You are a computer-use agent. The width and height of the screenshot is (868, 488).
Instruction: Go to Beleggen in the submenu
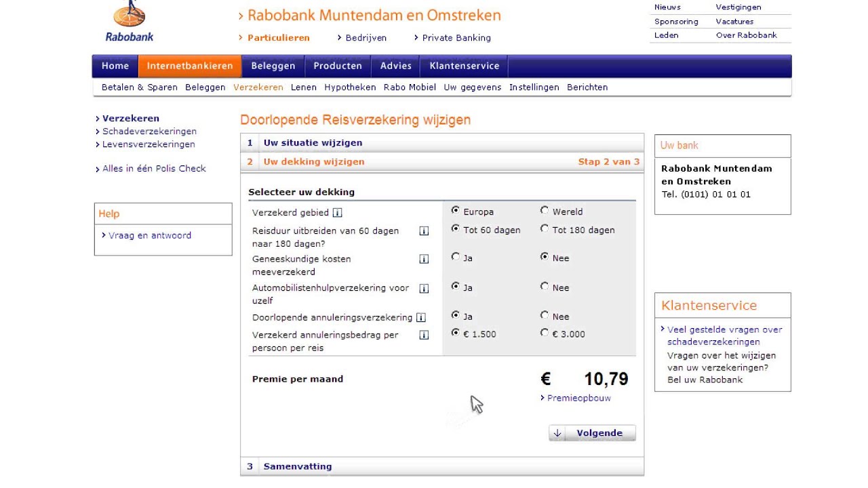(205, 87)
